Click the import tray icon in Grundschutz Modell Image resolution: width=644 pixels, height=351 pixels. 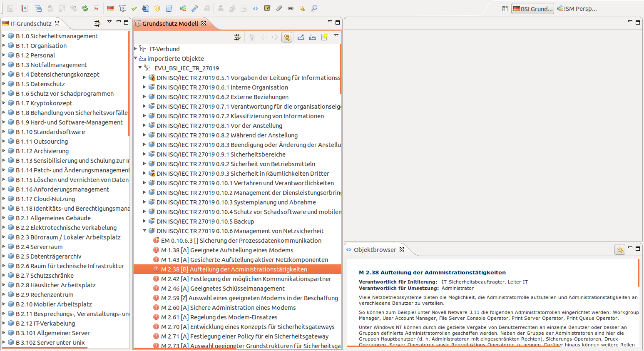313,37
